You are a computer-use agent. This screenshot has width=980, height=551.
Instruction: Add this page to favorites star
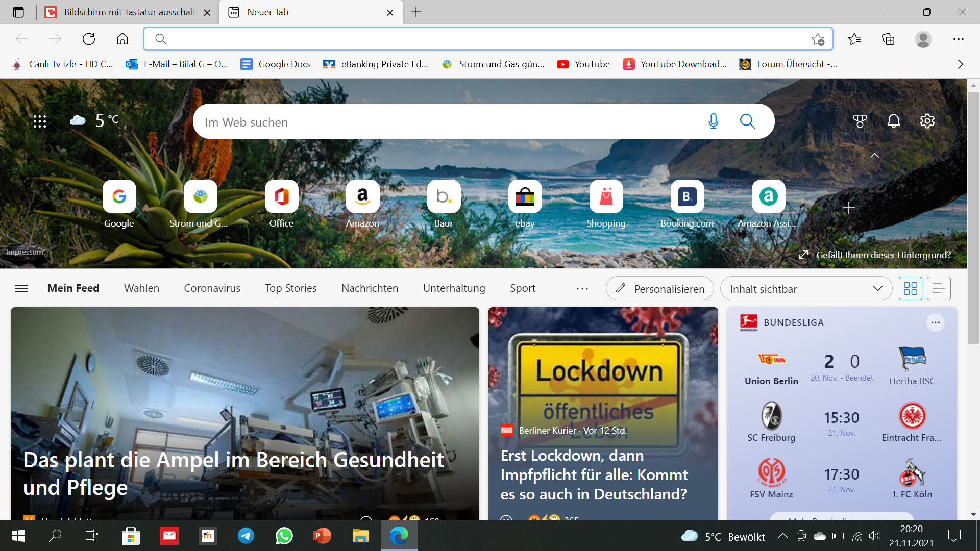818,39
